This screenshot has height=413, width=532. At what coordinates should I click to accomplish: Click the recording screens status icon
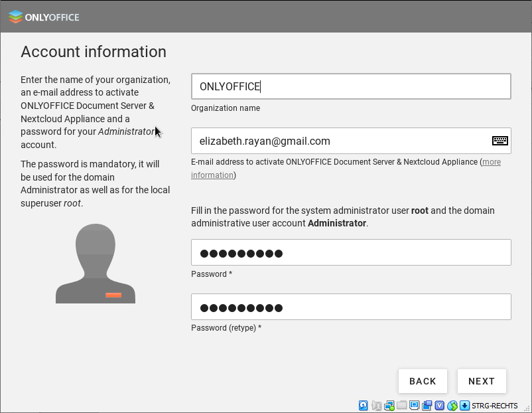point(427,406)
